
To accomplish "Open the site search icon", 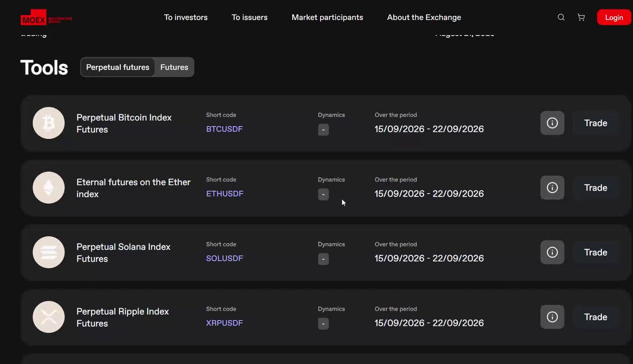I will pos(561,17).
